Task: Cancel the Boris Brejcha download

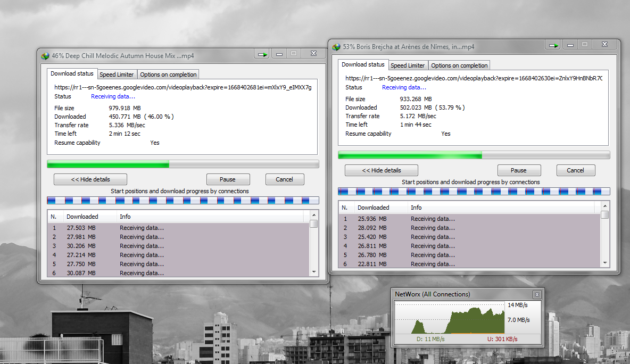Action: point(575,170)
